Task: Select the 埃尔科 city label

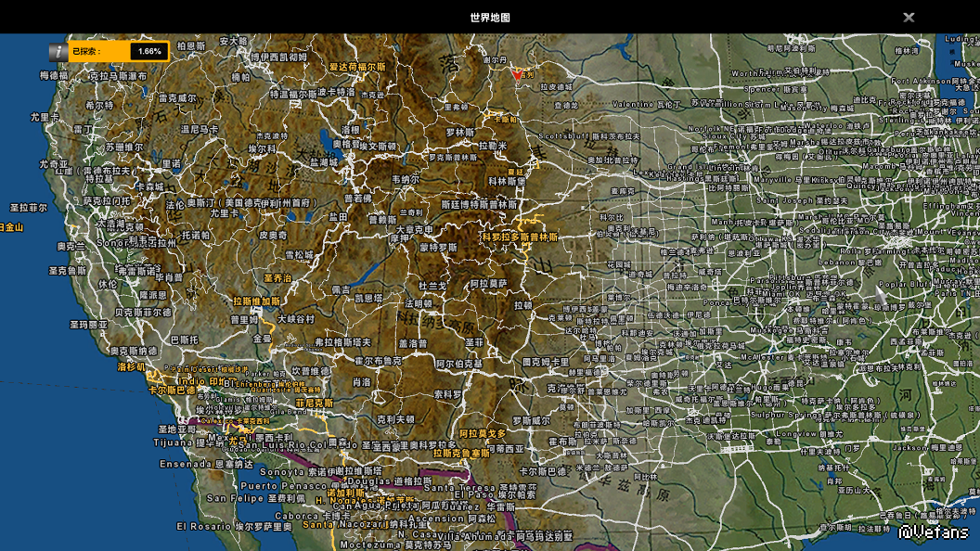Action: tap(262, 149)
